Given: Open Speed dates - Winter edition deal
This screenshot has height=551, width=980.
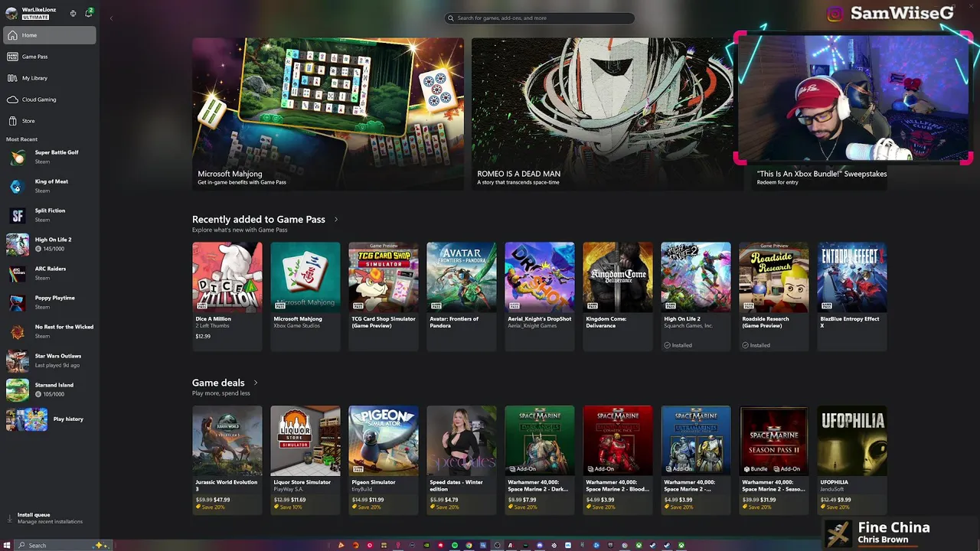Looking at the screenshot, I should (461, 460).
